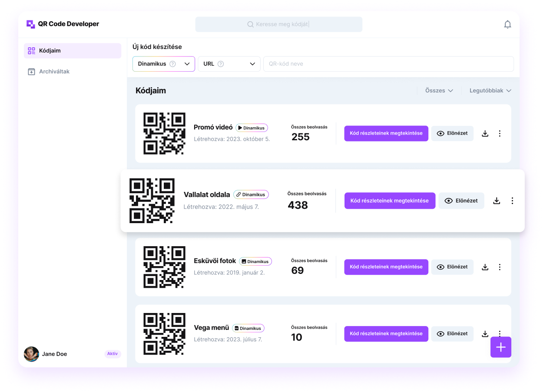
Task: Click the QR-kód neve input field
Action: pos(388,64)
